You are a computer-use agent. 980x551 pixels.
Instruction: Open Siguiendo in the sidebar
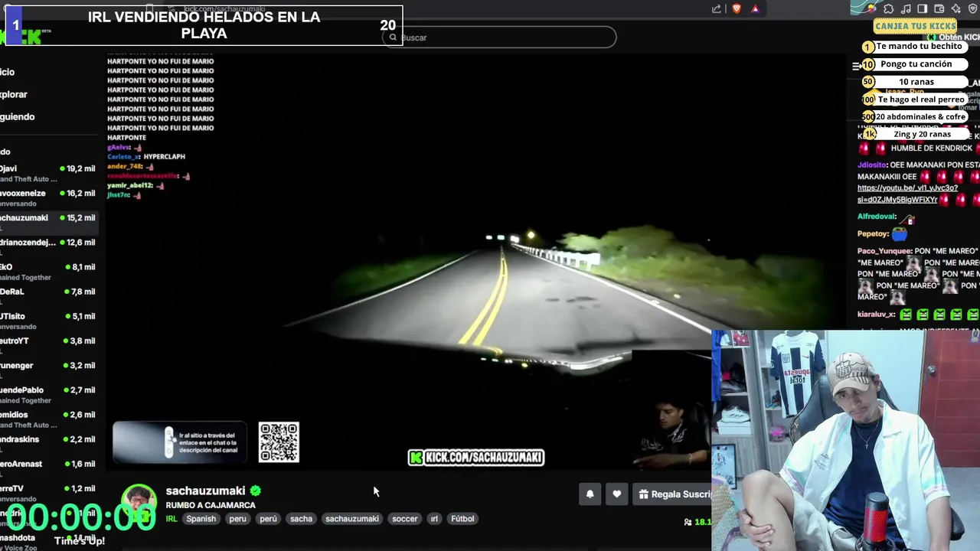pos(18,116)
